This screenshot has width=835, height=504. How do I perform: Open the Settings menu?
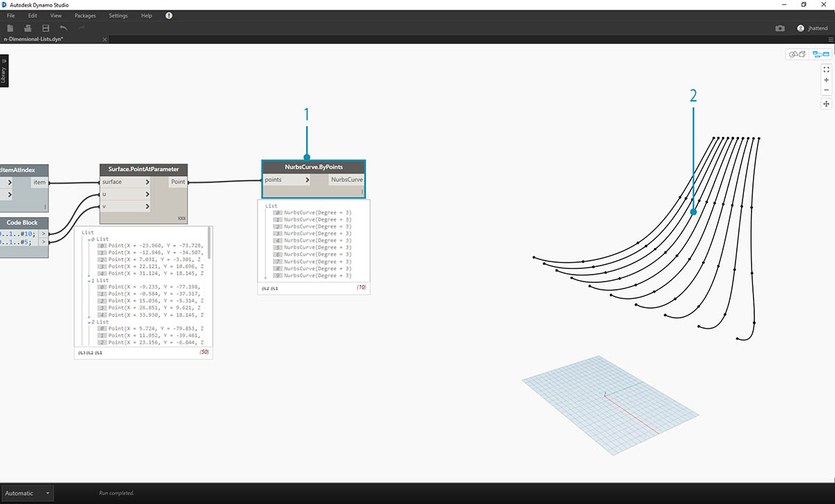[x=118, y=15]
